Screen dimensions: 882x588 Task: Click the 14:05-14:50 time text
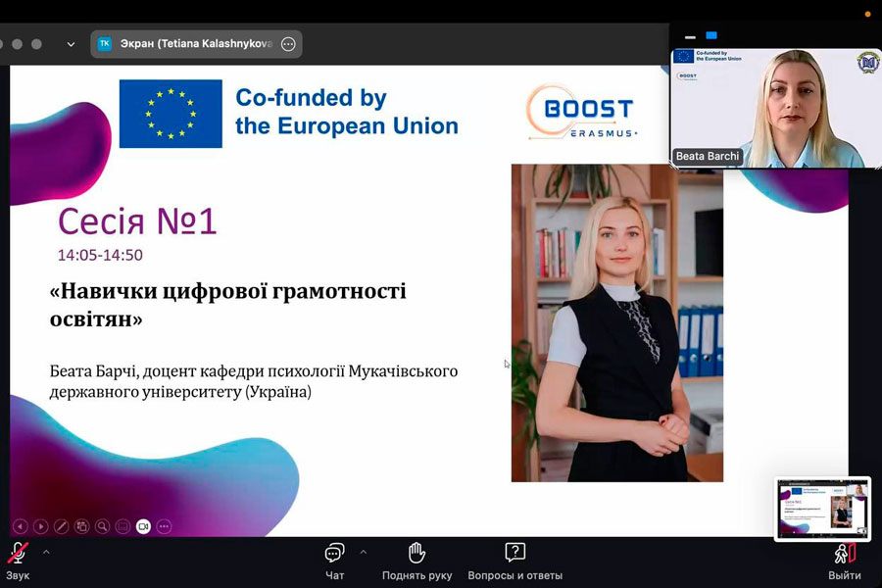(x=100, y=255)
